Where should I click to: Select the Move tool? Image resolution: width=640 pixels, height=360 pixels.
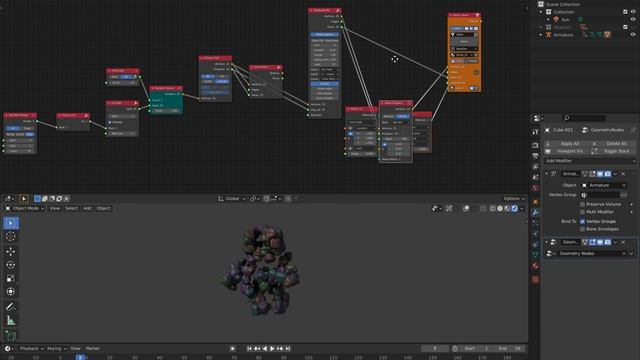click(x=11, y=251)
